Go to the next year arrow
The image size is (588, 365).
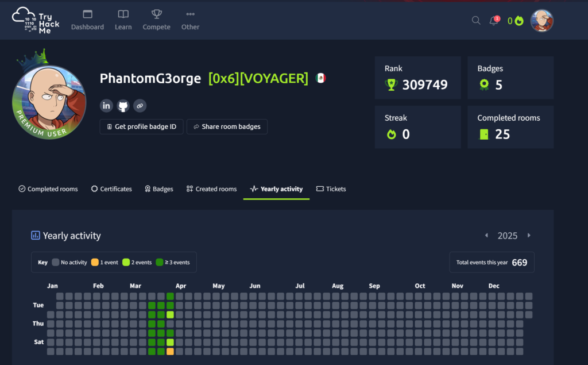pos(529,236)
